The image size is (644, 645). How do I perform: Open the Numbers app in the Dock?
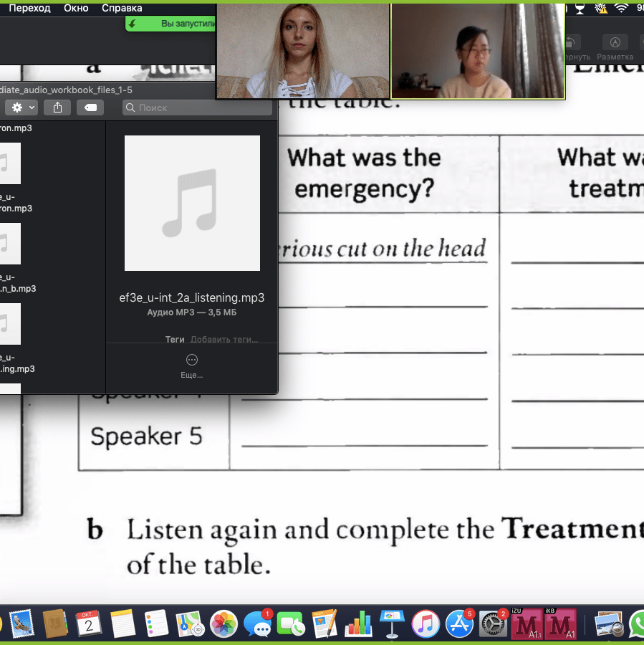point(359,623)
